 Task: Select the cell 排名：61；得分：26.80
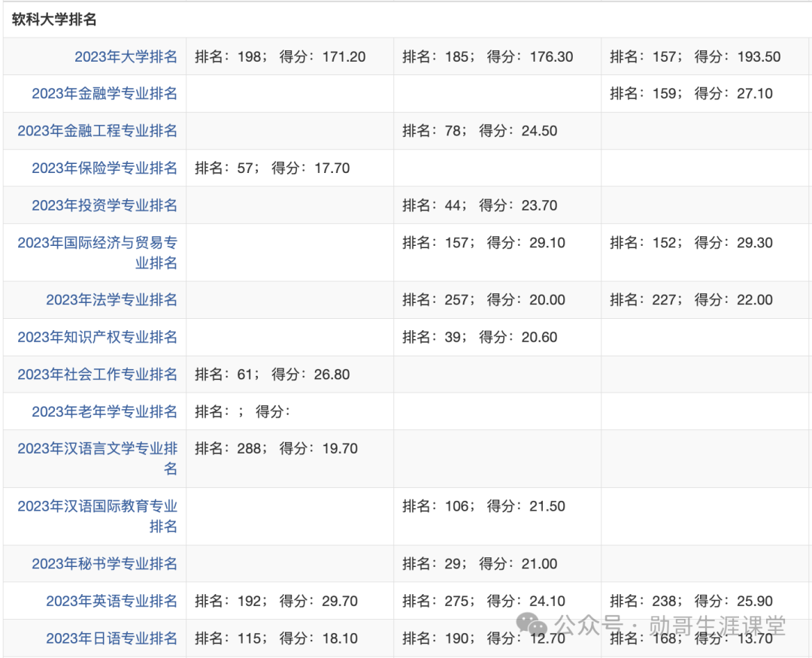click(290, 374)
